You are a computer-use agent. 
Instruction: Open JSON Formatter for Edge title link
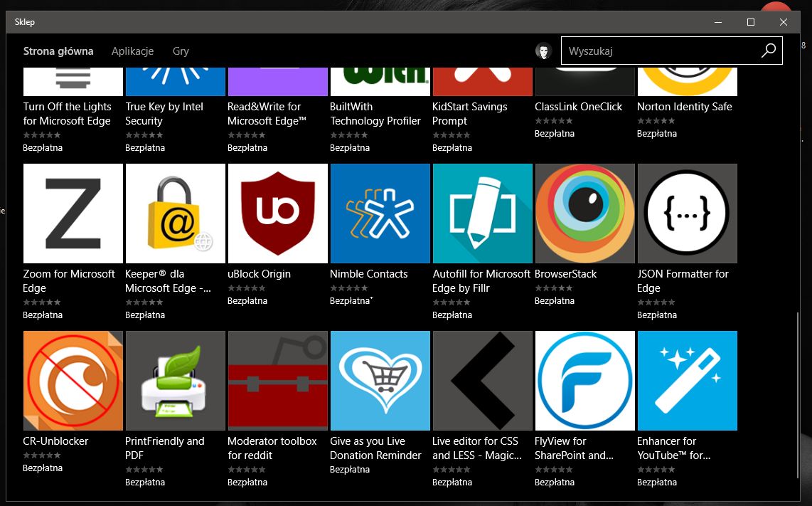coord(683,281)
